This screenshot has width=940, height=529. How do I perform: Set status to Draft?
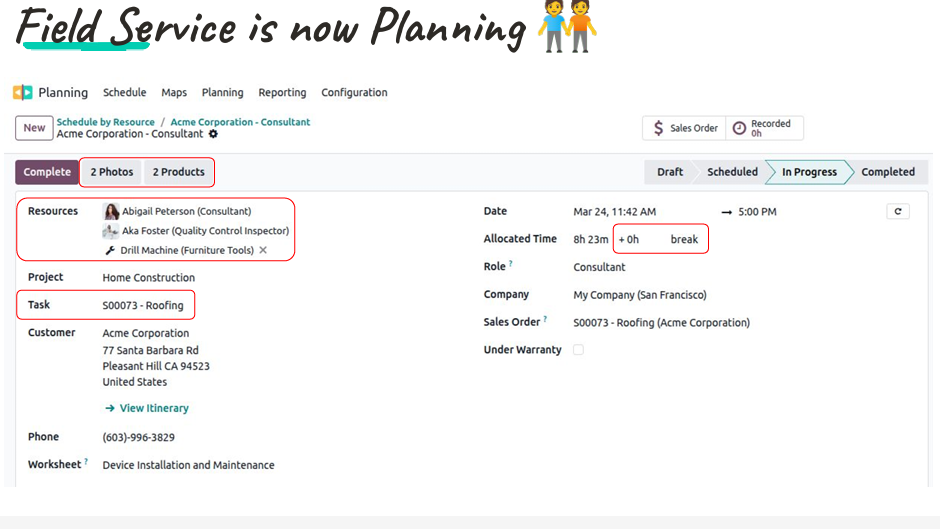670,172
